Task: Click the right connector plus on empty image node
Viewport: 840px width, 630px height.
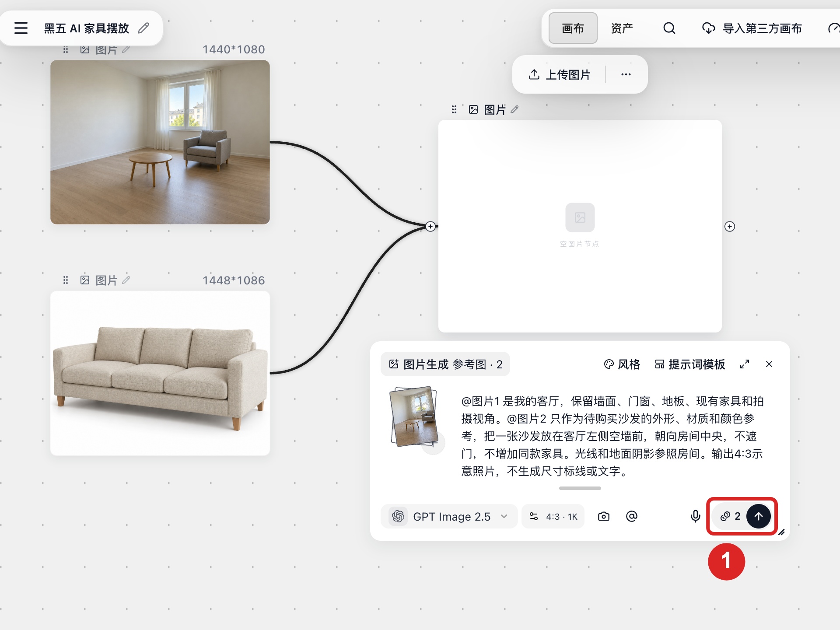Action: [730, 226]
